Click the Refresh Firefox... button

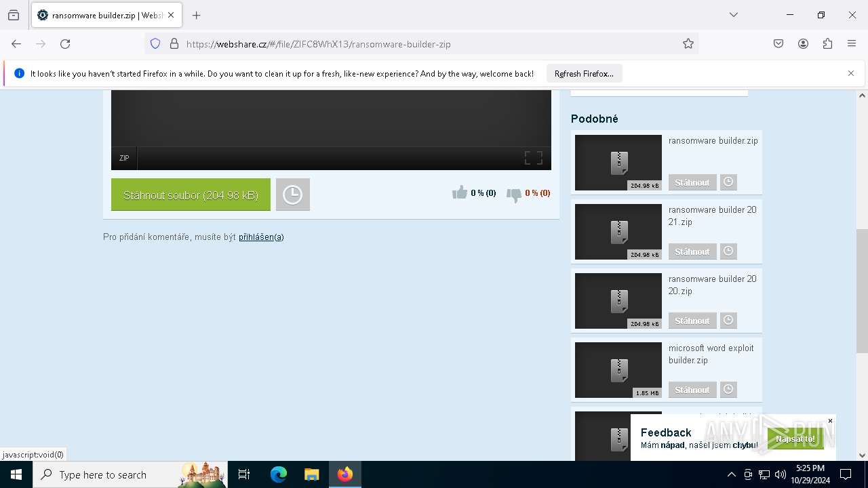(584, 74)
